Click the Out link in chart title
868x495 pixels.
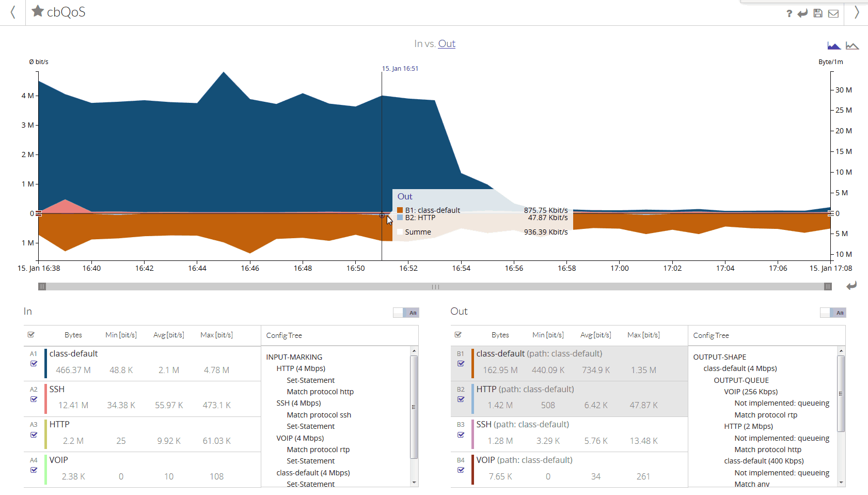point(447,44)
